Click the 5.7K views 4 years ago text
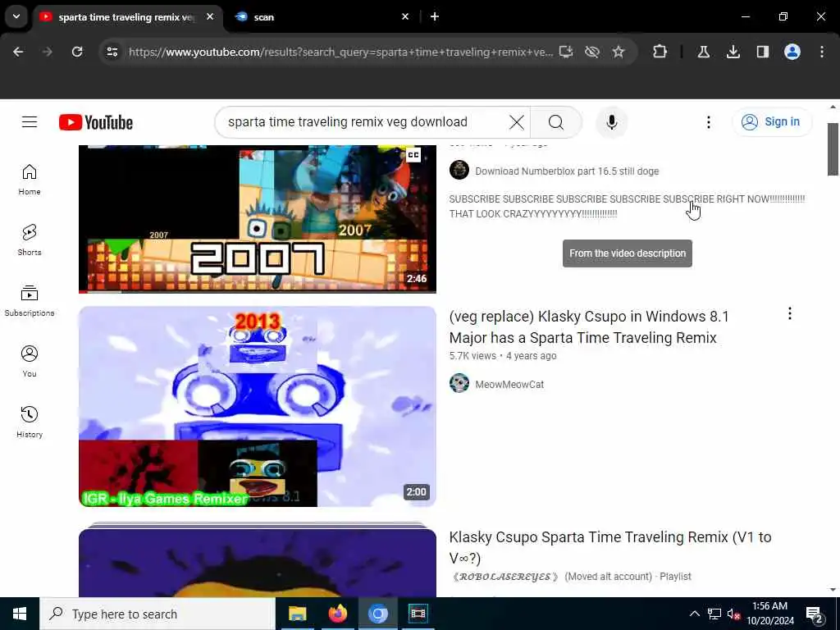Image resolution: width=840 pixels, height=630 pixels. coord(503,356)
